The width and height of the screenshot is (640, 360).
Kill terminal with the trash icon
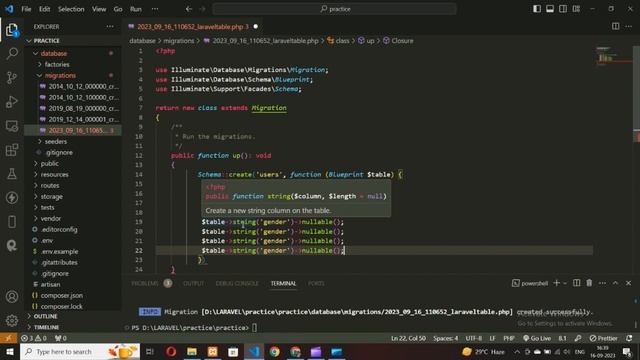pos(589,283)
